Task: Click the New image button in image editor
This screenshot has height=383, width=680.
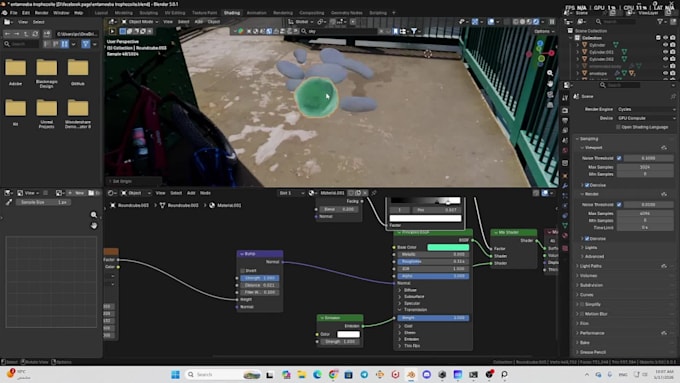Action: 77,193
